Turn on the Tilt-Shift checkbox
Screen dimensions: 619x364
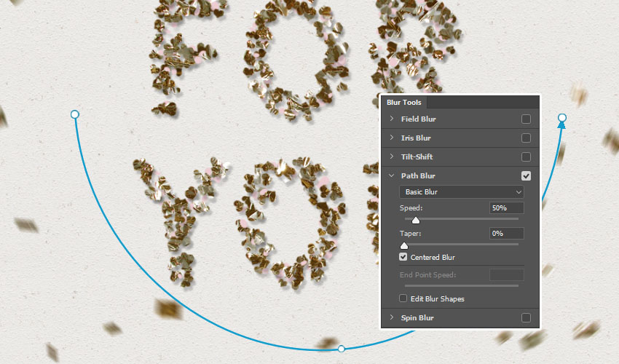point(526,157)
